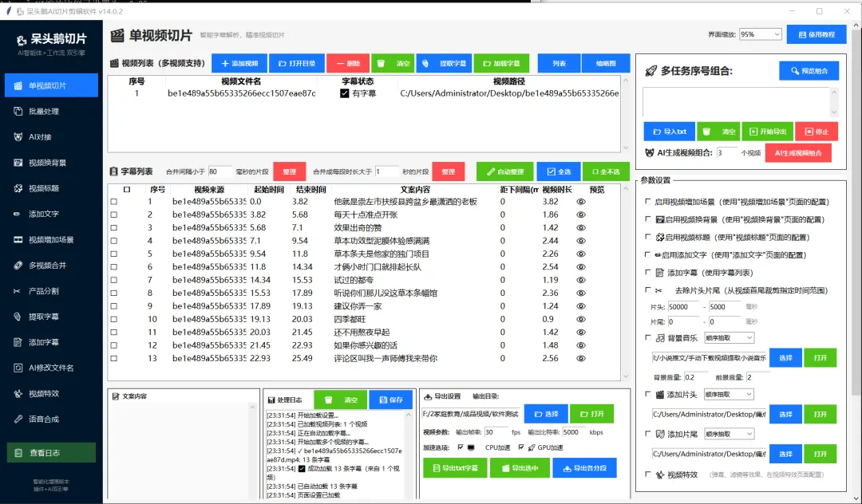
Task: Click the play icon on 开始导出
Action: point(753,132)
